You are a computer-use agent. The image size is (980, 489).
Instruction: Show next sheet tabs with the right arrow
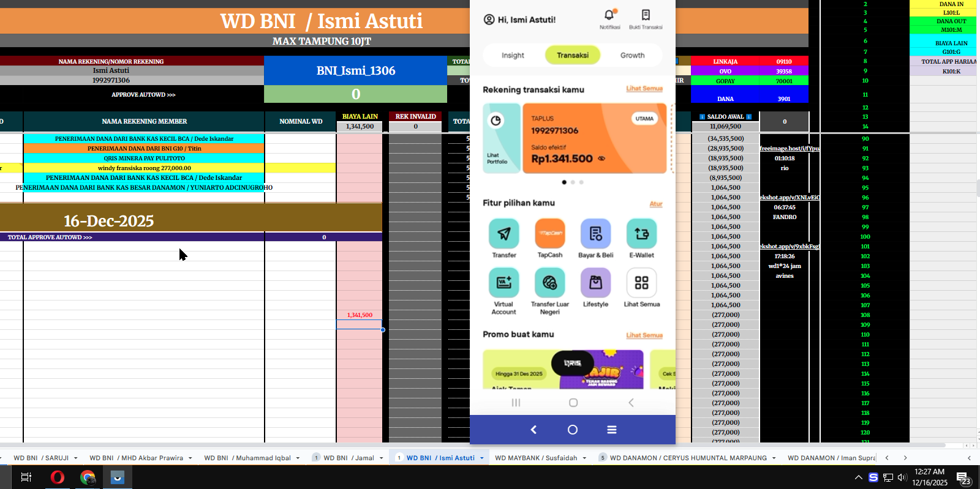click(x=905, y=458)
